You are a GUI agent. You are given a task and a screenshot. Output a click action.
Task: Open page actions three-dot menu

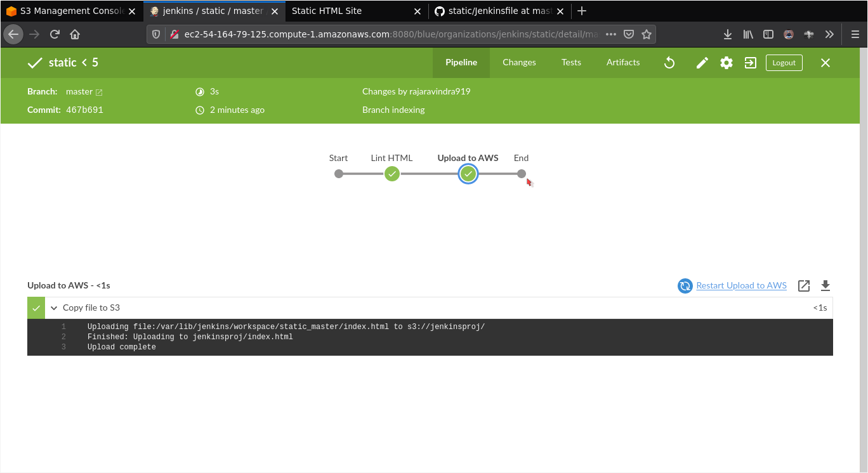611,34
